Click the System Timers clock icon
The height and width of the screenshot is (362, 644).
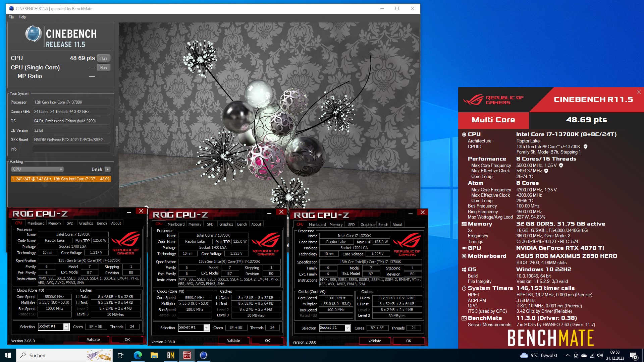pyautogui.click(x=464, y=288)
